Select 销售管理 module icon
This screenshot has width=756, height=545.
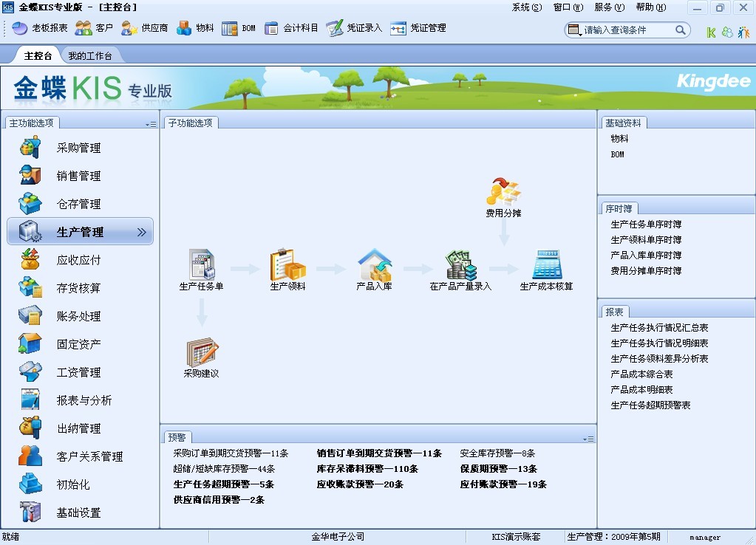pyautogui.click(x=30, y=176)
